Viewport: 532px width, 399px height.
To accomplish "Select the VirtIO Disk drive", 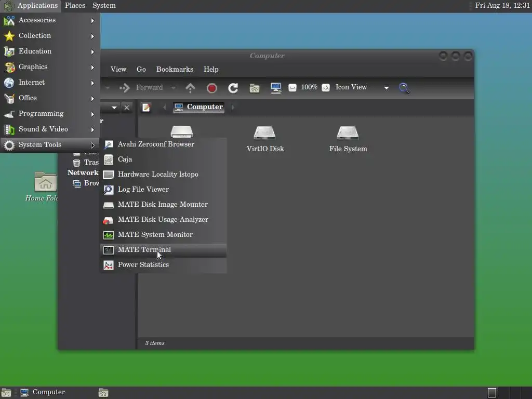I will pyautogui.click(x=265, y=139).
